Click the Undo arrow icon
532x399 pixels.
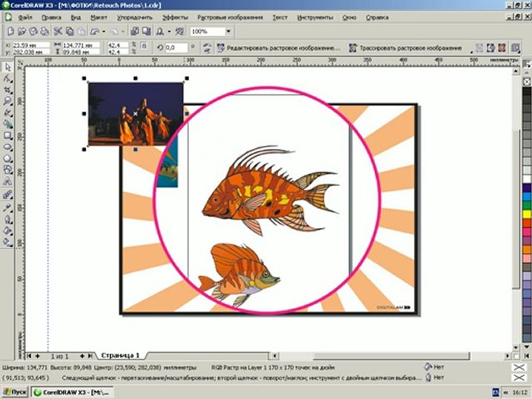click(95, 32)
